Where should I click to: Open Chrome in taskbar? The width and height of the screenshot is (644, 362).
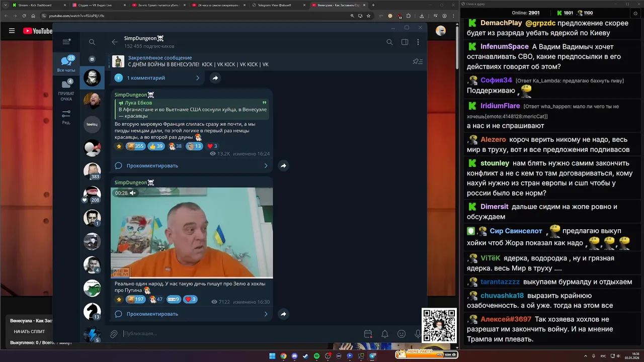[x=284, y=356]
